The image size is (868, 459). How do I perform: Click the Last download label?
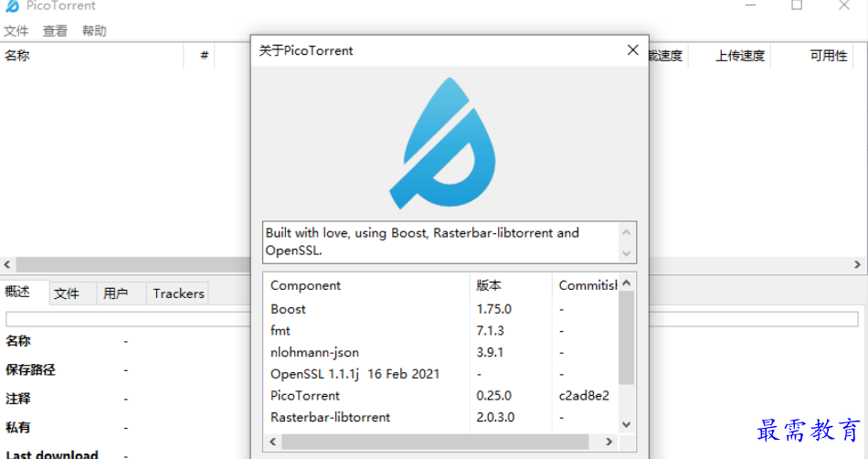tap(52, 455)
